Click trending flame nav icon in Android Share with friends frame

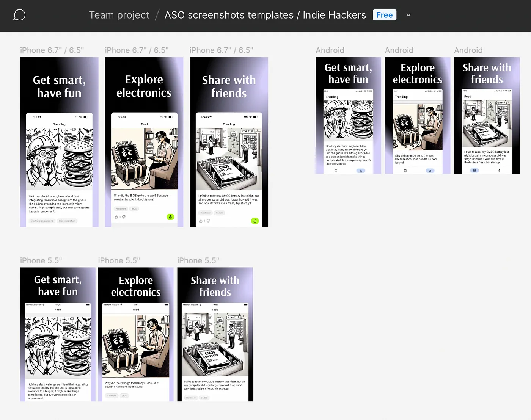tap(499, 171)
